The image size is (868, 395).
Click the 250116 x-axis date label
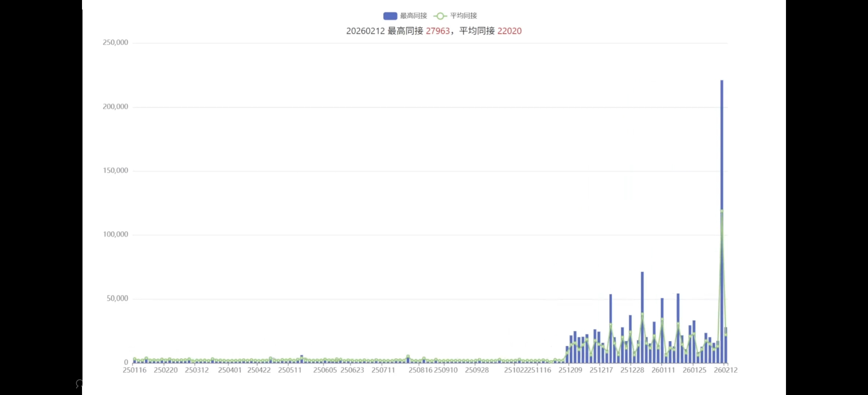pyautogui.click(x=134, y=370)
